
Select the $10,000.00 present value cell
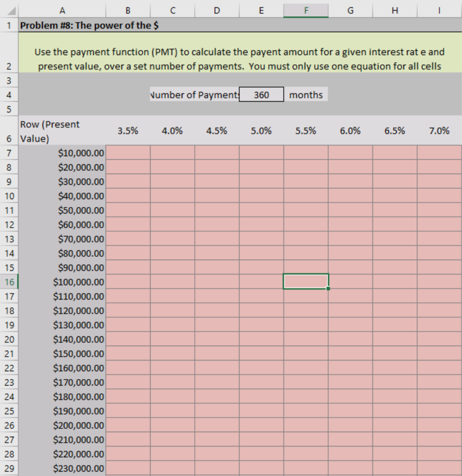click(x=62, y=153)
